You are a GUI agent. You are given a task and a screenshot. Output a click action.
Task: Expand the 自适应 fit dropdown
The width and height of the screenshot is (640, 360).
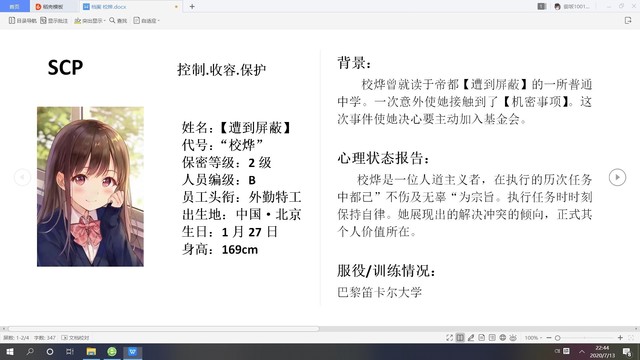146,20
